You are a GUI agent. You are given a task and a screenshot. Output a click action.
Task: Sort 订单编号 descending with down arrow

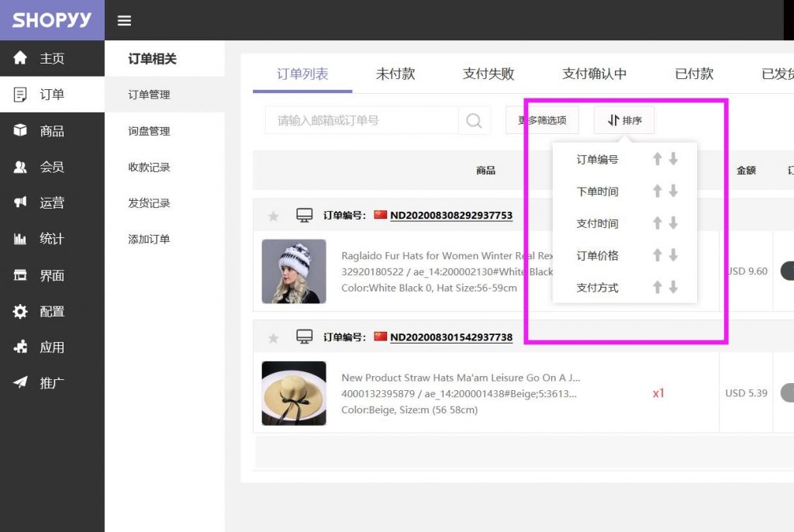[673, 159]
